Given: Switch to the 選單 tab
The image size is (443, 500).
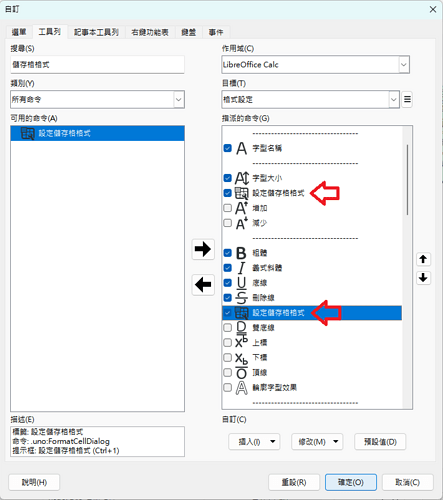Looking at the screenshot, I should tap(19, 32).
